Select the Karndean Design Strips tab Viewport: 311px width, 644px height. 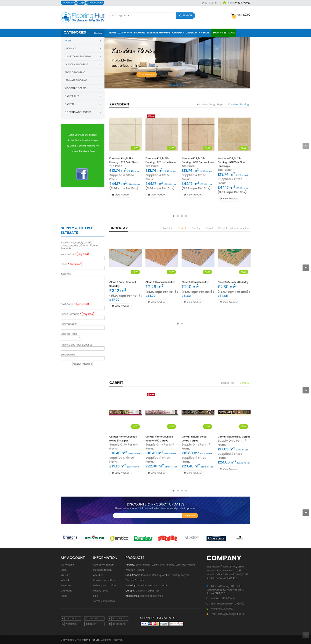pos(210,105)
